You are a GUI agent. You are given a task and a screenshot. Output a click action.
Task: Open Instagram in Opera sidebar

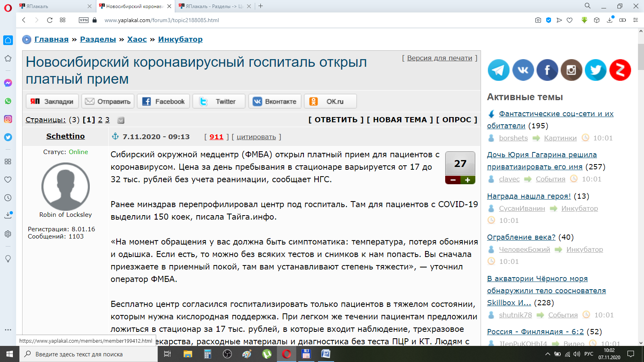click(8, 119)
